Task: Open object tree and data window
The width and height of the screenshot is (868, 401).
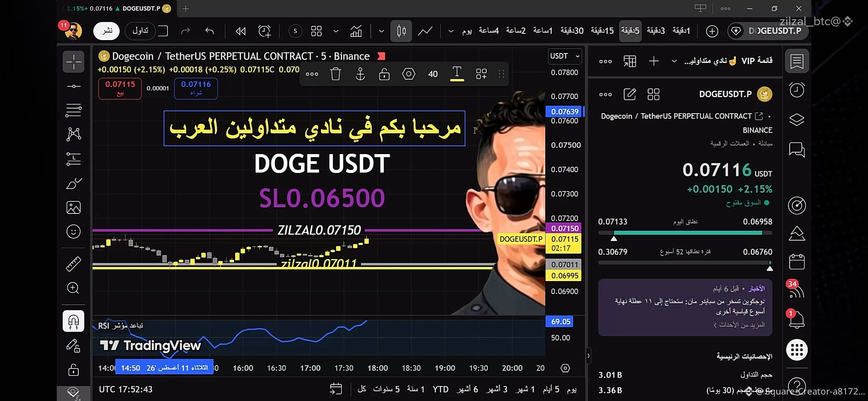Action: [796, 120]
